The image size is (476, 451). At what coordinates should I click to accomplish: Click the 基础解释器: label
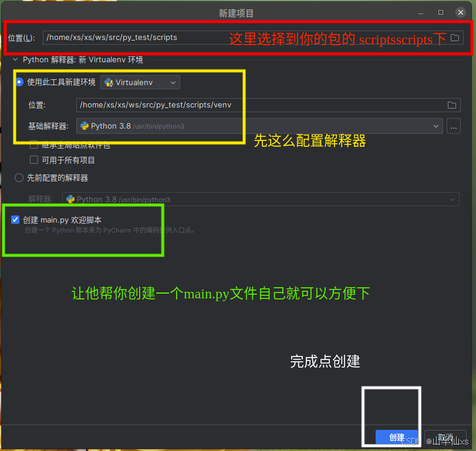pos(48,126)
